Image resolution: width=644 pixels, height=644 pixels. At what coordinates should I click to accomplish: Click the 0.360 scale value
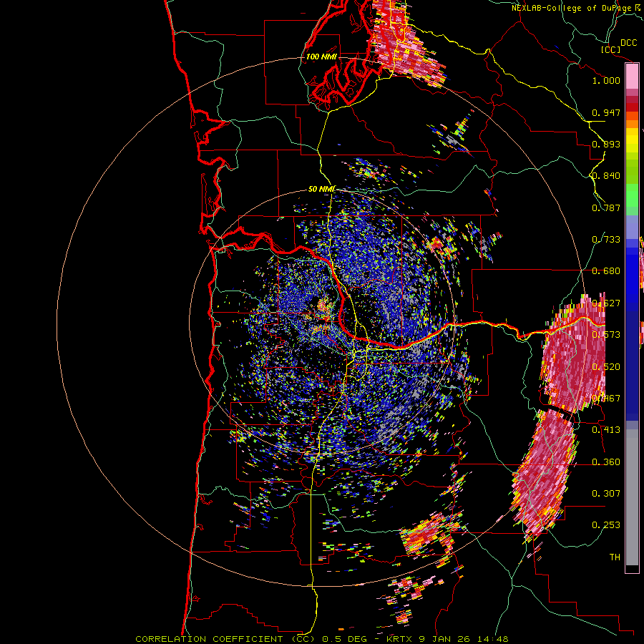(606, 462)
